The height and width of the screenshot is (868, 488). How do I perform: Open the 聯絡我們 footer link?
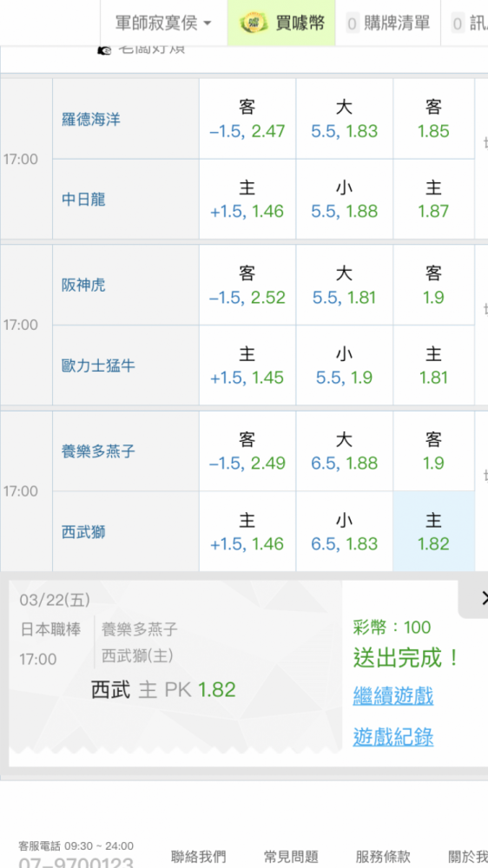198,857
